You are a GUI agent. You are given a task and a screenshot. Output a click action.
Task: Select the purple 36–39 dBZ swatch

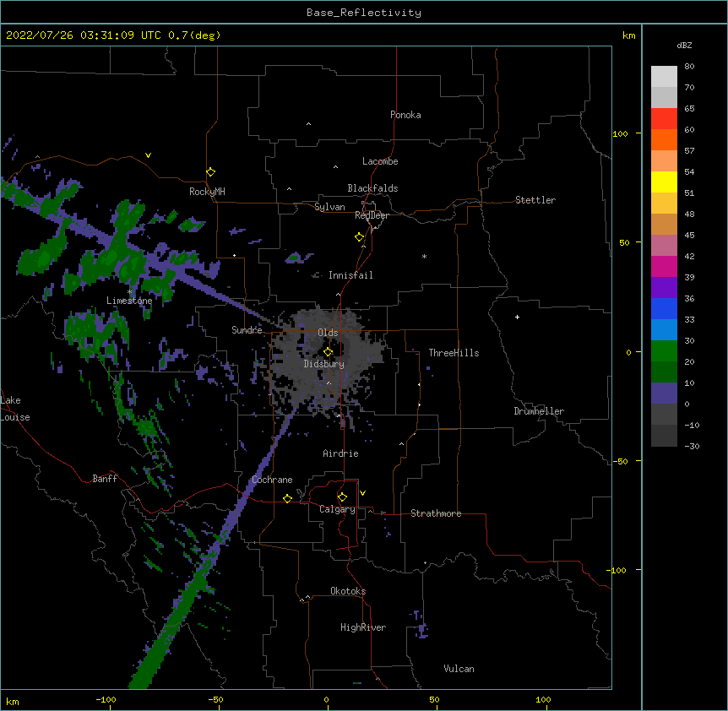(664, 288)
